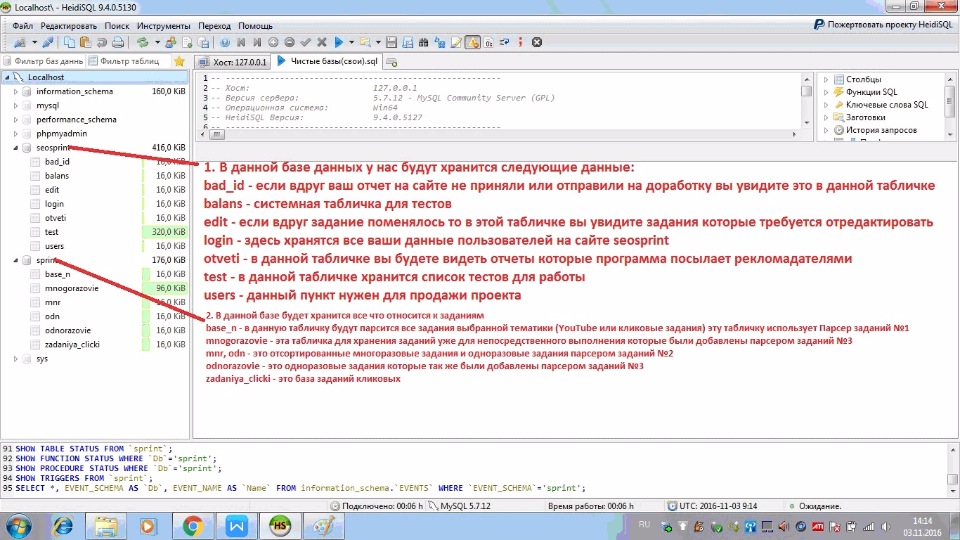Click the black round X icon in toolbar

[537, 42]
